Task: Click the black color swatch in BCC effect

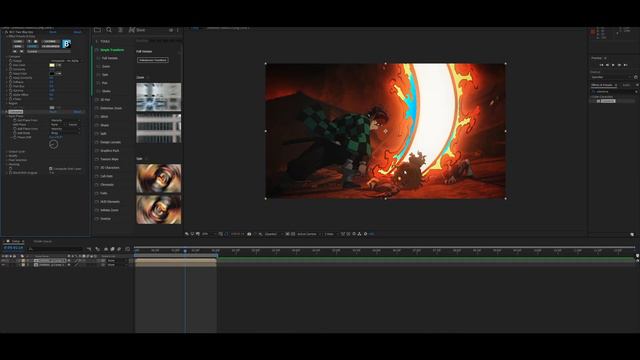Action: click(52, 73)
